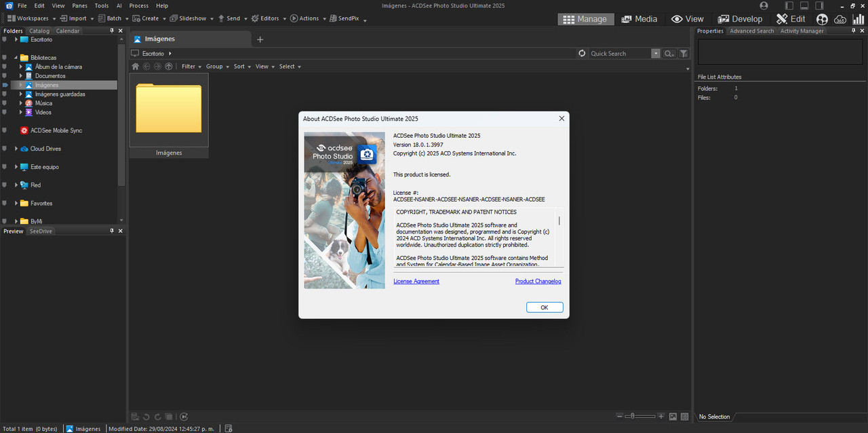Click the Forward arrow in the file list toolbar
This screenshot has height=433, width=868.
[157, 67]
